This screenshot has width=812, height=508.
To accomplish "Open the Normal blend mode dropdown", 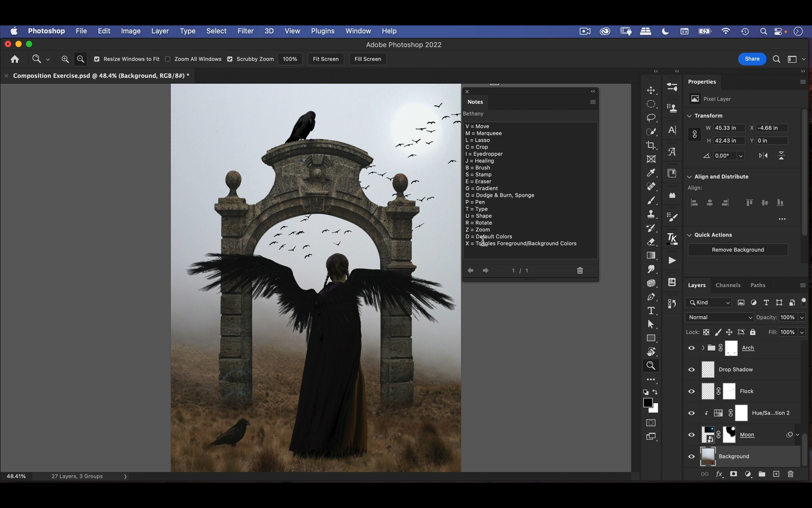I will (x=719, y=317).
